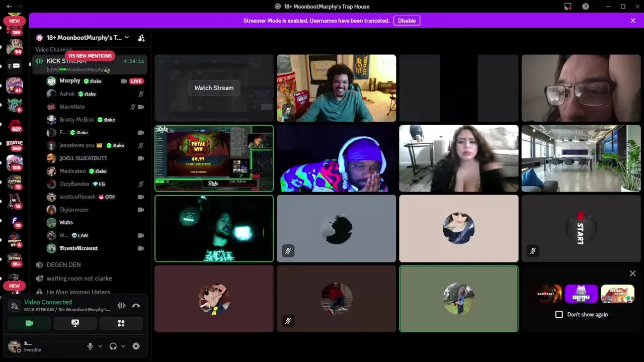
Task: Select Bratty McBrat in participant list
Action: (76, 120)
